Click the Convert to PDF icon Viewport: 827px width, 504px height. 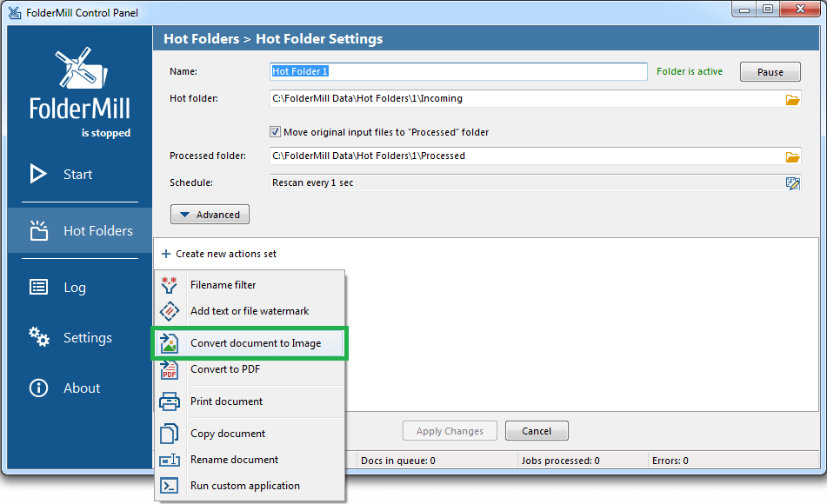pos(170,369)
